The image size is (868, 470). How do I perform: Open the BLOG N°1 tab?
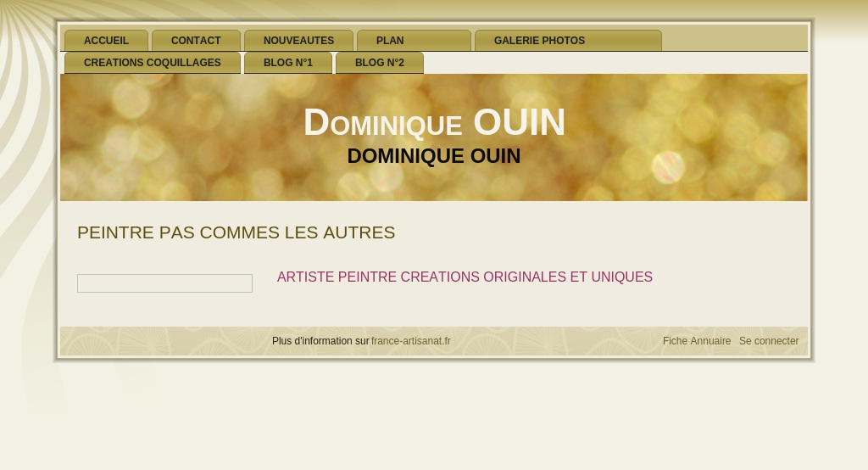pyautogui.click(x=288, y=63)
